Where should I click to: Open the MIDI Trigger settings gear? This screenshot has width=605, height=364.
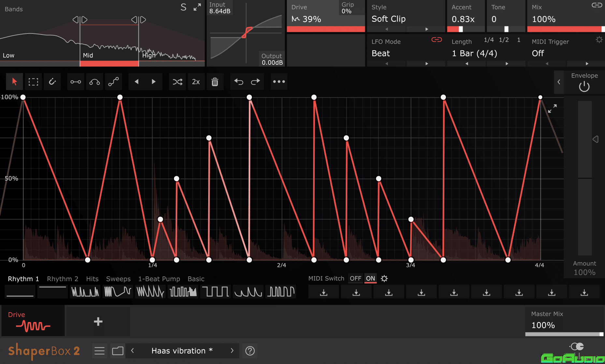point(599,39)
